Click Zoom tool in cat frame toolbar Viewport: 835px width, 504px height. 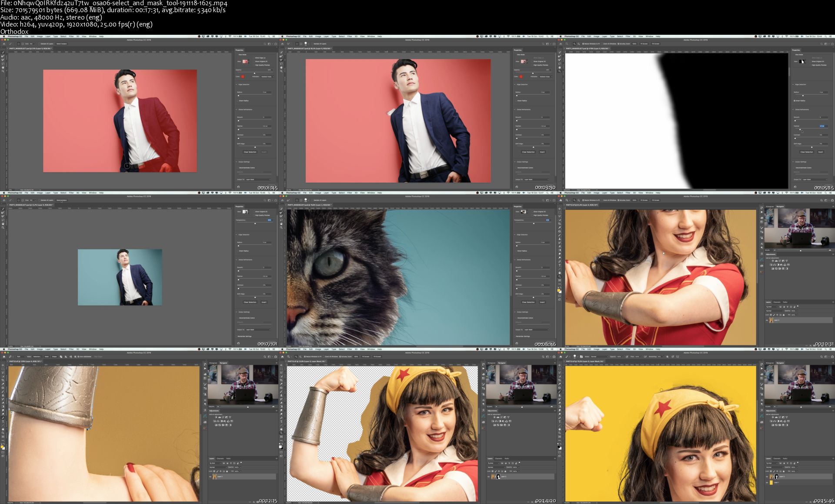[281, 227]
